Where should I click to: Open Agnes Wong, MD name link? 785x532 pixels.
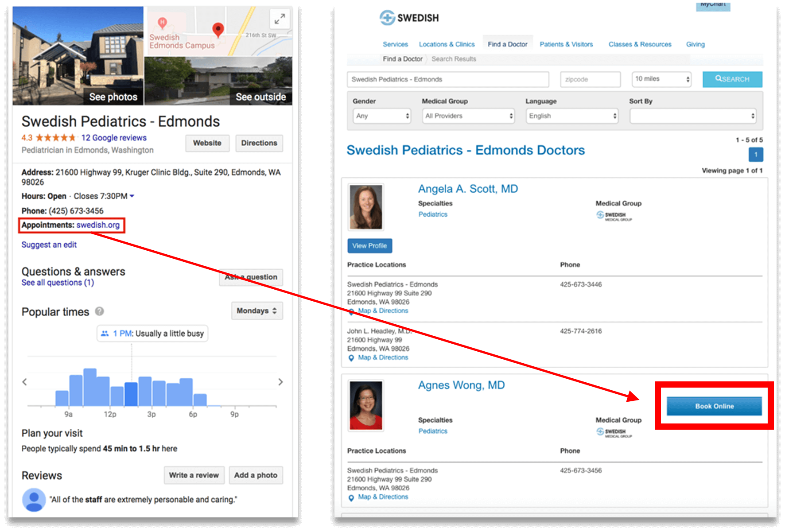click(x=461, y=385)
